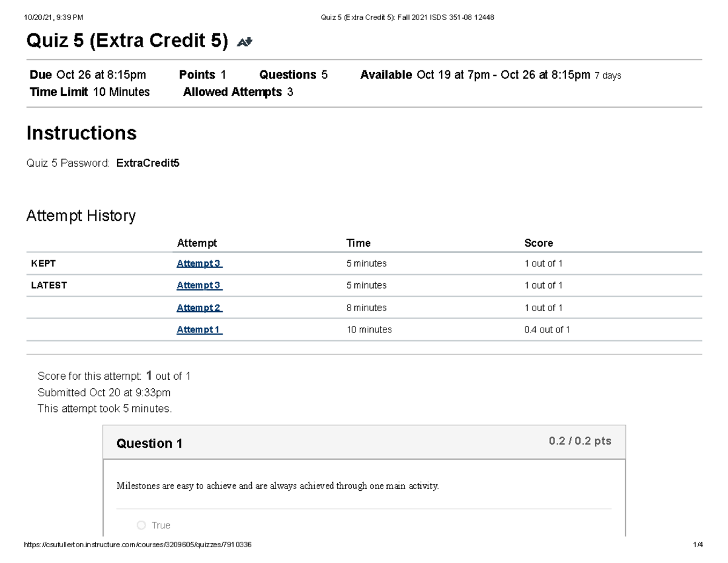This screenshot has height=563, width=728.
Task: Click the Attempt History heading
Action: coord(81,215)
